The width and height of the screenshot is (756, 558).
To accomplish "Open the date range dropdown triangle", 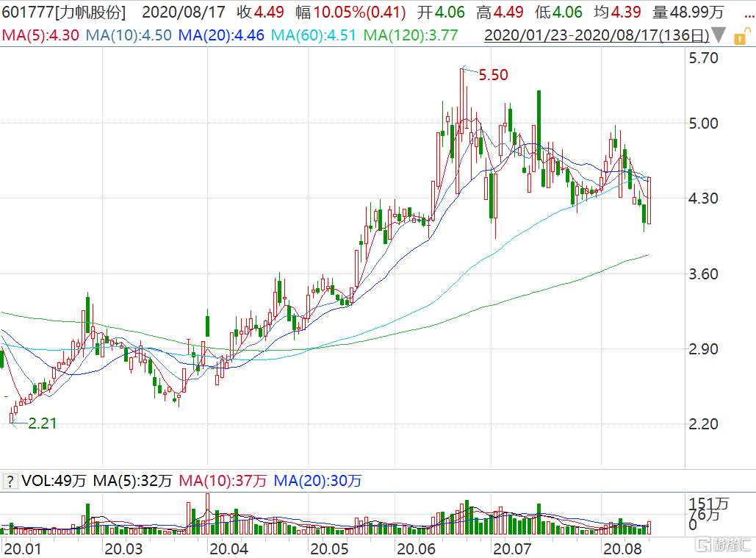I will (719, 35).
